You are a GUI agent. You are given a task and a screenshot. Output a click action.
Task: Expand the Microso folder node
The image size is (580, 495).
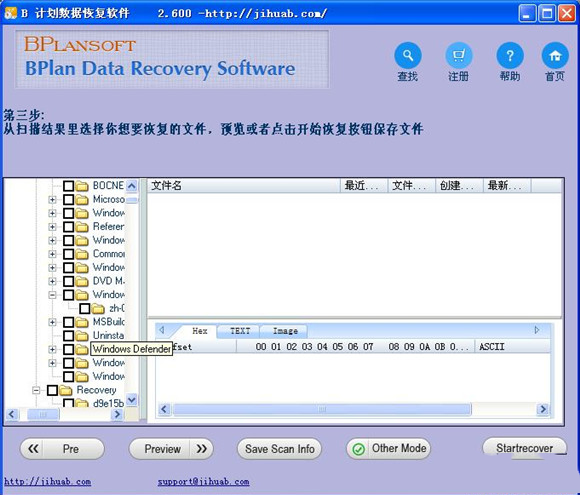52,199
